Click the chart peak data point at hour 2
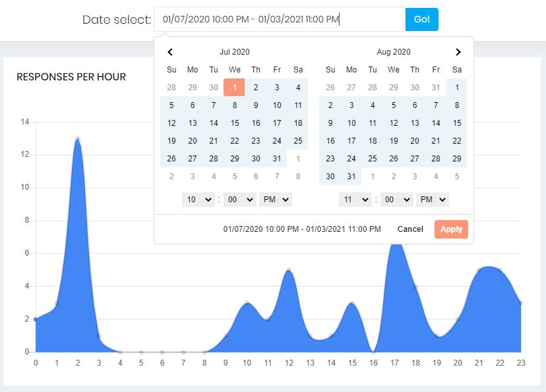The height and width of the screenshot is (392, 546). click(78, 138)
